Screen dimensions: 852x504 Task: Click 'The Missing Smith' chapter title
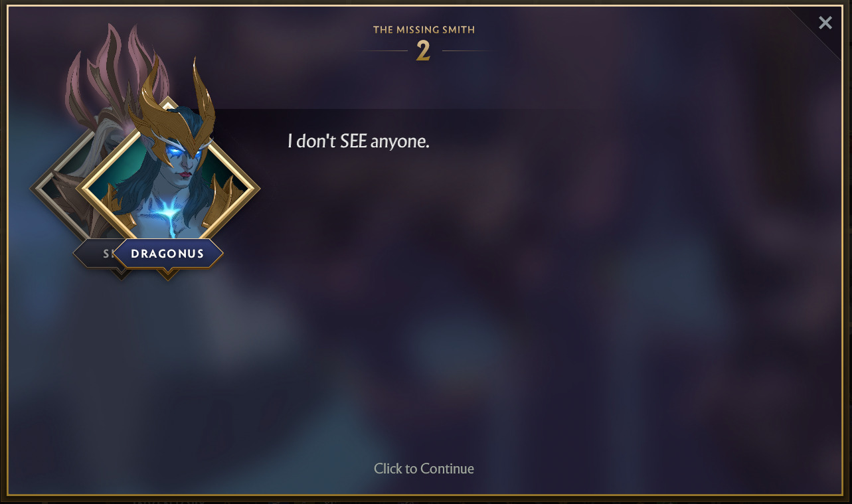point(424,30)
